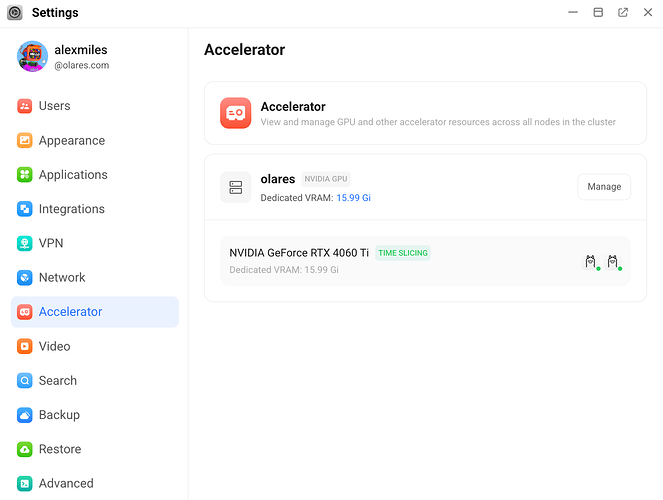The height and width of the screenshot is (500, 663).
Task: Select the Accelerator menu item
Action: 95,312
